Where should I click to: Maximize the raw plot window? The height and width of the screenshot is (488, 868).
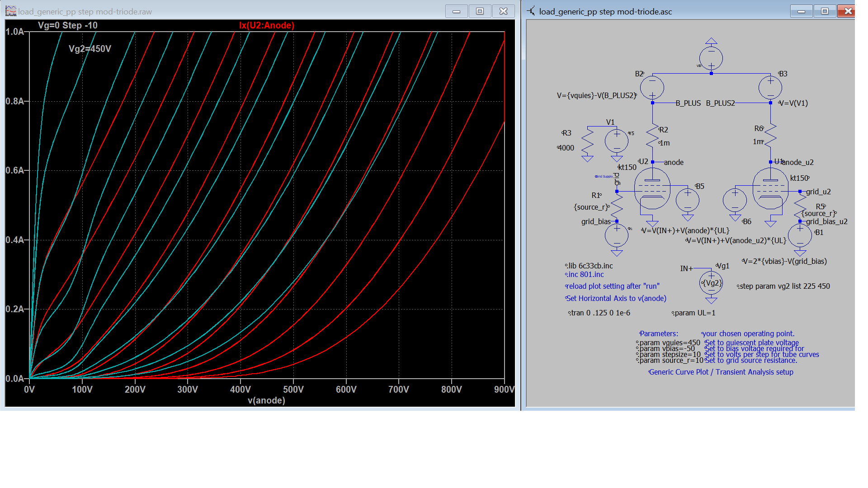[x=480, y=11]
